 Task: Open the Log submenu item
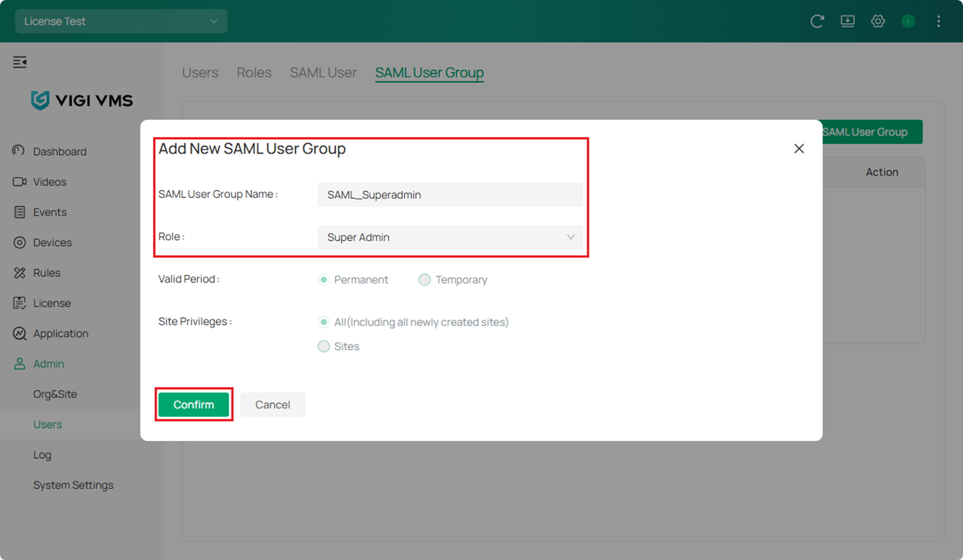click(x=42, y=455)
